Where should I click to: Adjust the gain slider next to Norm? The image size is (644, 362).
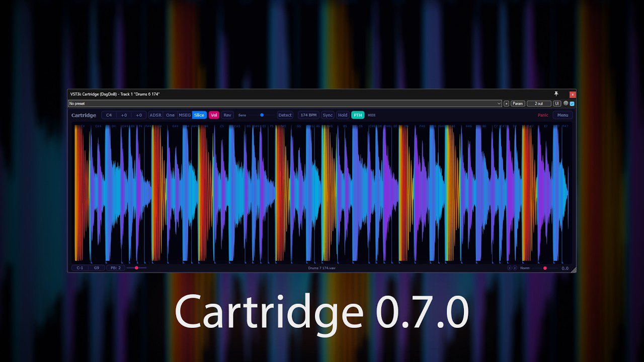click(545, 268)
